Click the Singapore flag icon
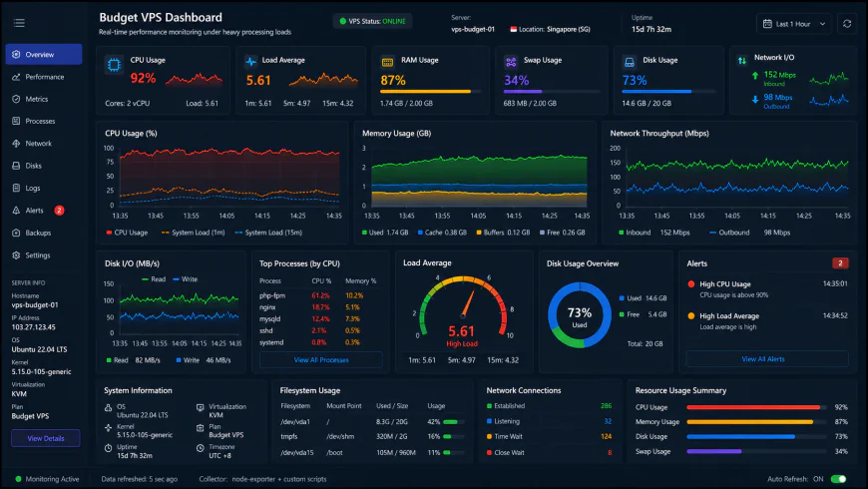 513,29
